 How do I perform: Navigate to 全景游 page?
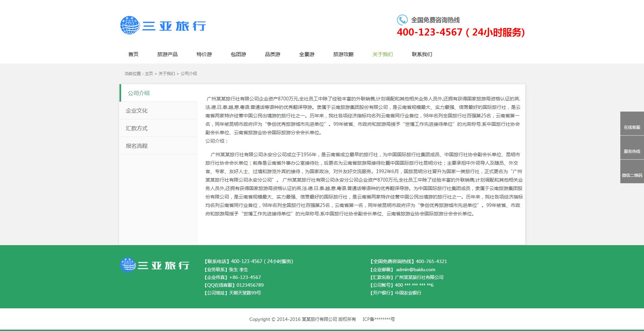(x=307, y=54)
